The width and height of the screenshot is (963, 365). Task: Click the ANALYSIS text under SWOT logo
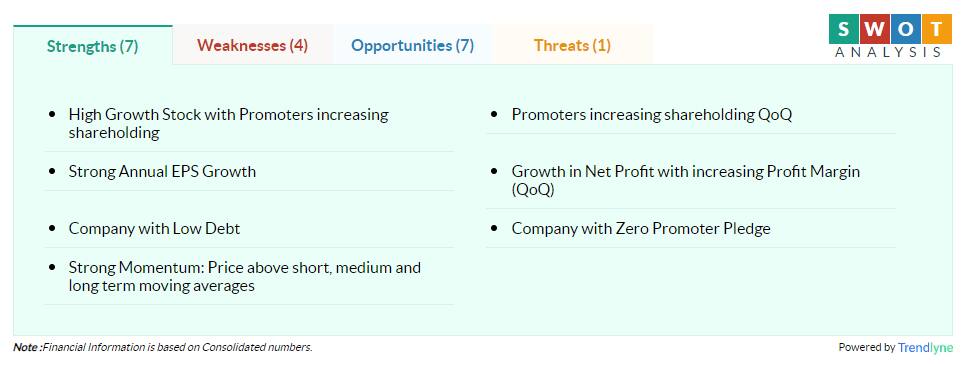tap(888, 52)
